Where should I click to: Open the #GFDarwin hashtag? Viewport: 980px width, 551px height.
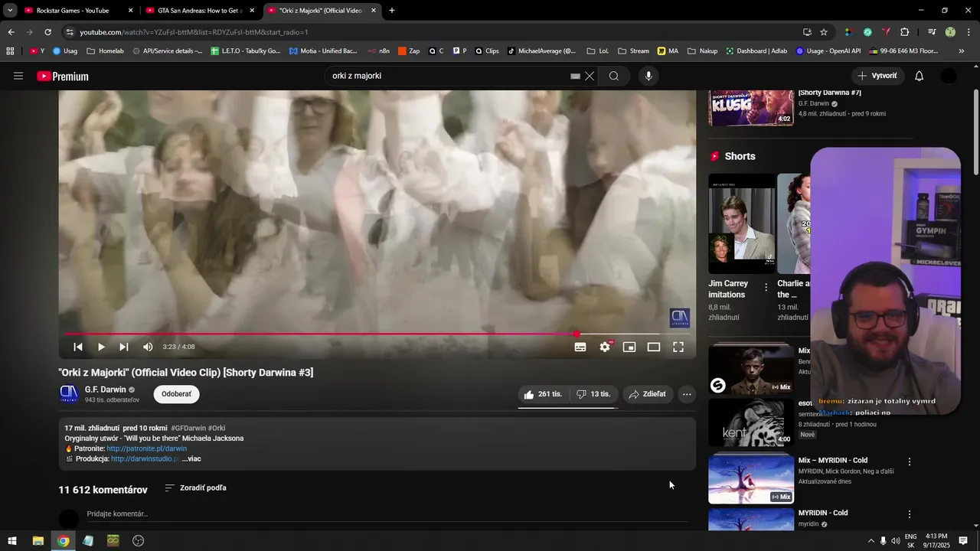[188, 428]
